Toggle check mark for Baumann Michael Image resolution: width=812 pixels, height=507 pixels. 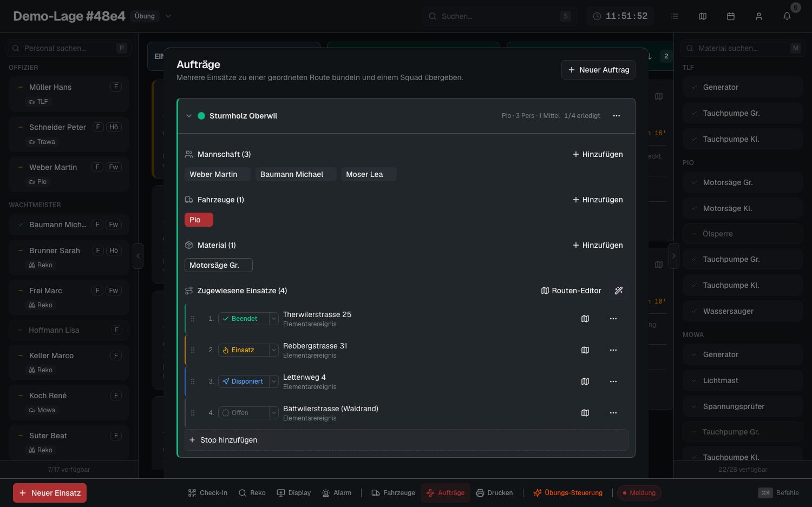21,225
